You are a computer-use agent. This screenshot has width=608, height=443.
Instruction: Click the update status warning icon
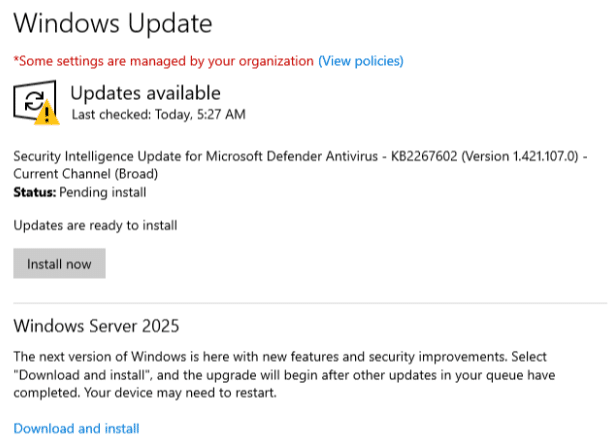tap(36, 103)
